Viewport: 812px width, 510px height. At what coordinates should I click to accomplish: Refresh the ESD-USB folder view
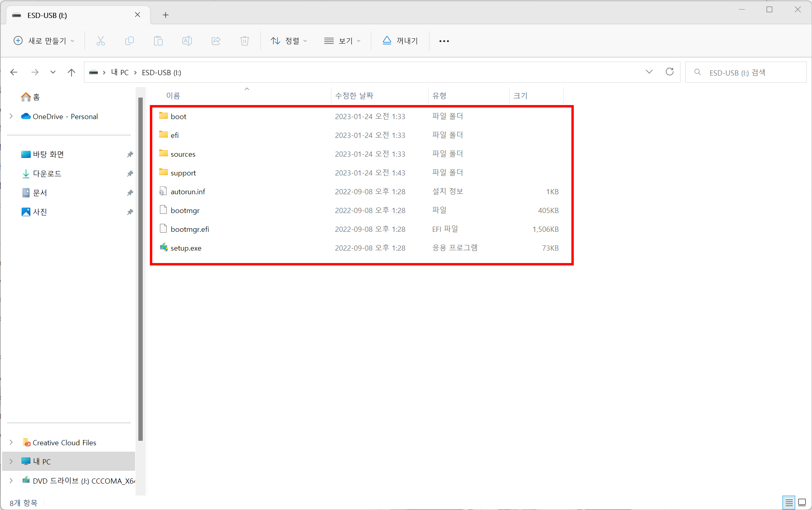pos(670,72)
